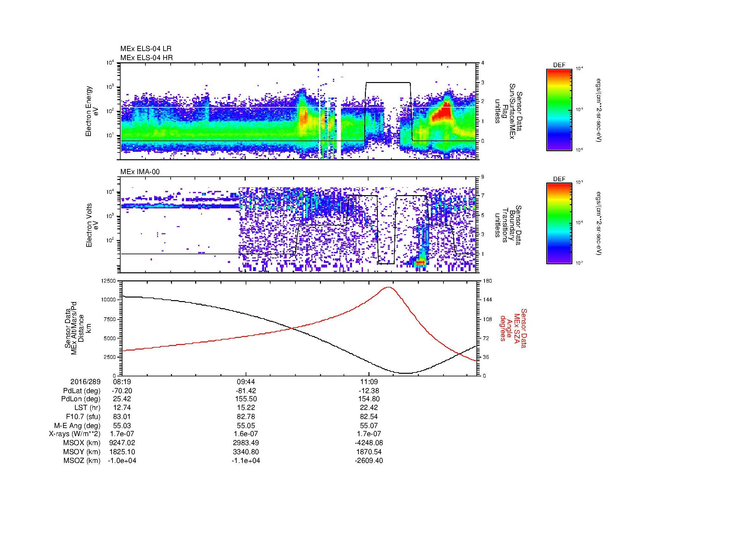Screen dimensions: 756x534
Task: Click the 'MEx IMA-00' panel title
Action: (140, 172)
